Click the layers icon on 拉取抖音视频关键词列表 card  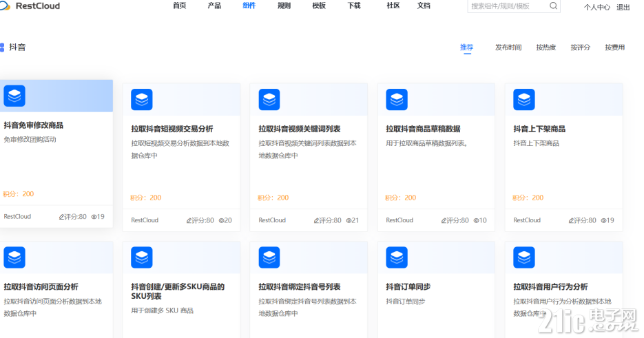click(x=269, y=99)
